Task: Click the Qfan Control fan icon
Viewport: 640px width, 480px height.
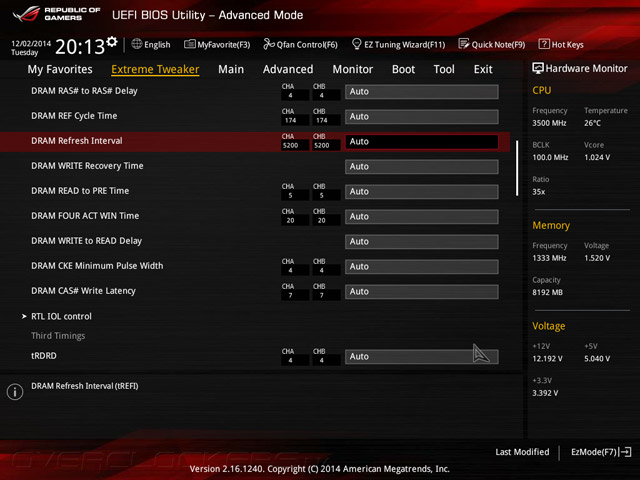Action: point(269,44)
